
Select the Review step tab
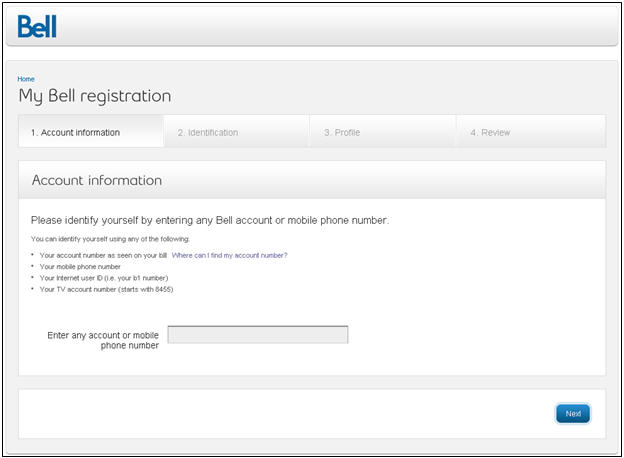click(x=531, y=132)
